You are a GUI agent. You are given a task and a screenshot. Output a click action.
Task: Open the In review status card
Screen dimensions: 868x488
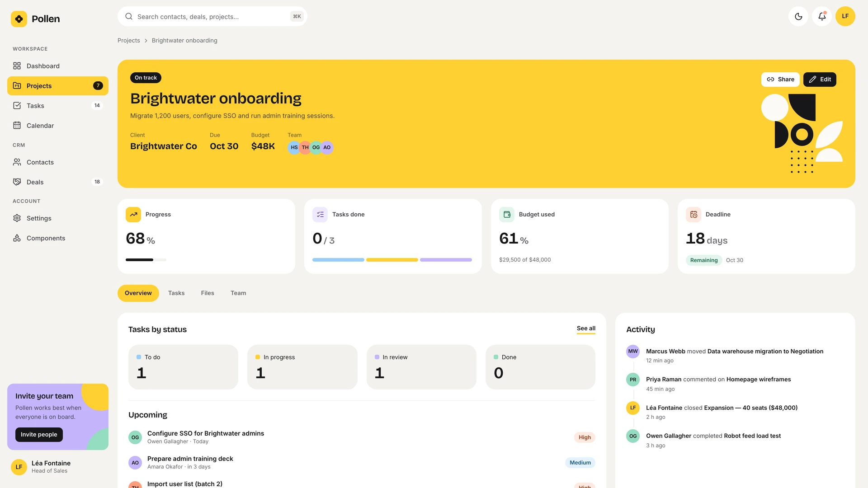coord(421,367)
